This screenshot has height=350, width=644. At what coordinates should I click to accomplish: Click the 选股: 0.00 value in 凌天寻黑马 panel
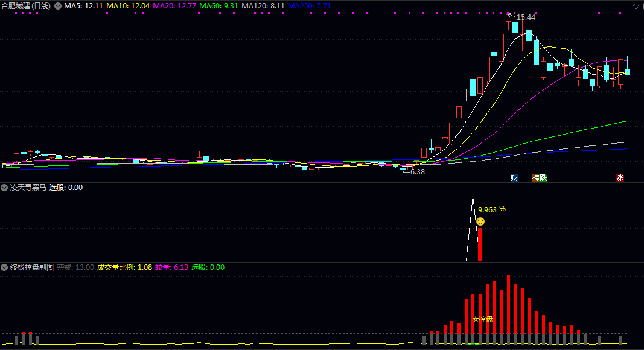click(x=66, y=188)
